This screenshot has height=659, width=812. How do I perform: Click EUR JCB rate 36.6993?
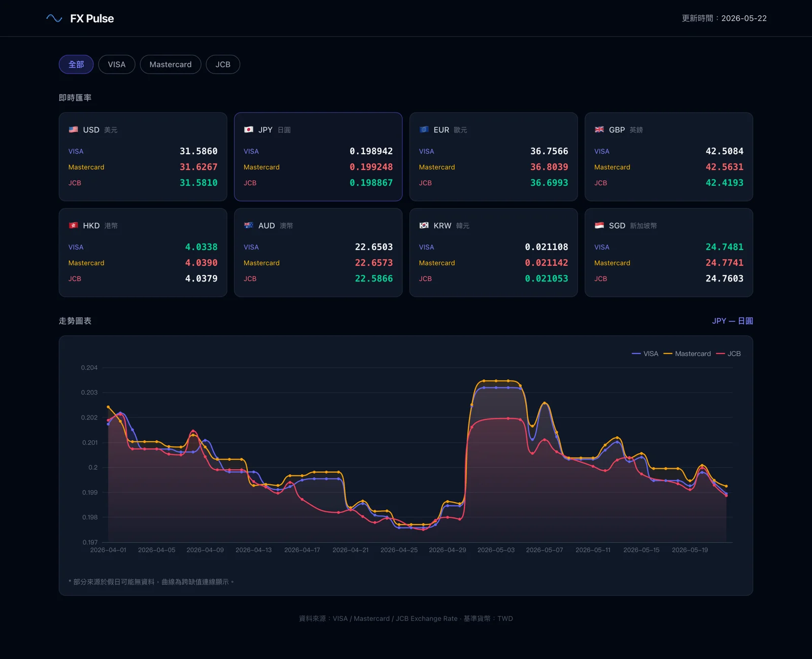pos(549,183)
